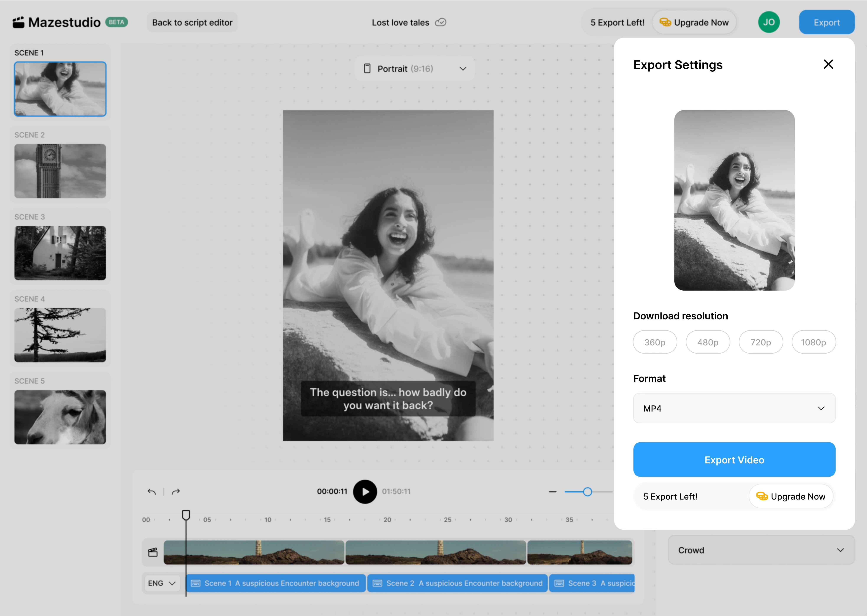This screenshot has height=616, width=867.
Task: Close the Export Settings panel
Action: tap(828, 65)
